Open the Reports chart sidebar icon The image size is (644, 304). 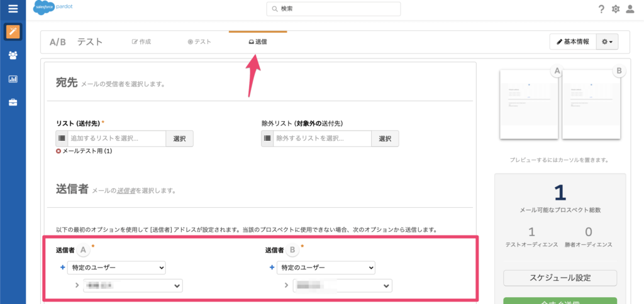coord(13,79)
